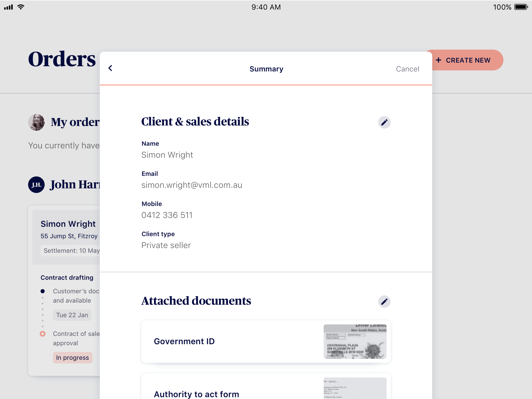Screen dimensions: 532x399
Task: Click the mobile number 0412 336 511
Action: pos(167,215)
